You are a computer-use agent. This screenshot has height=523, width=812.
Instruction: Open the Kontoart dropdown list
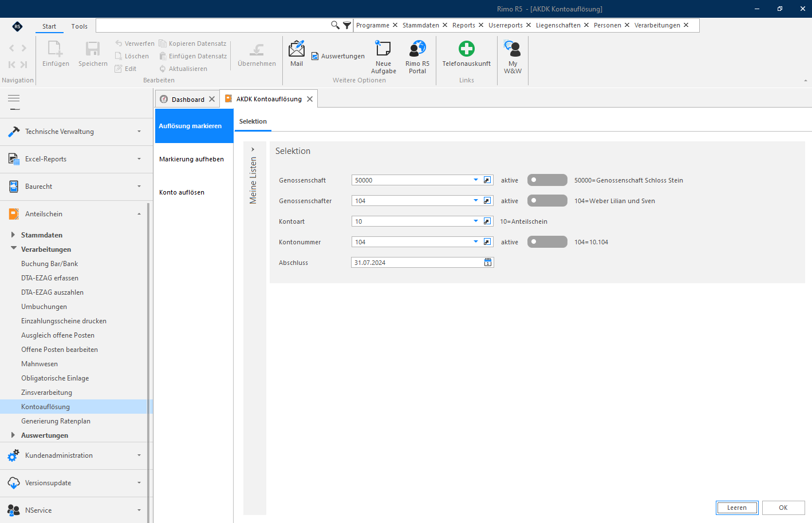point(476,221)
